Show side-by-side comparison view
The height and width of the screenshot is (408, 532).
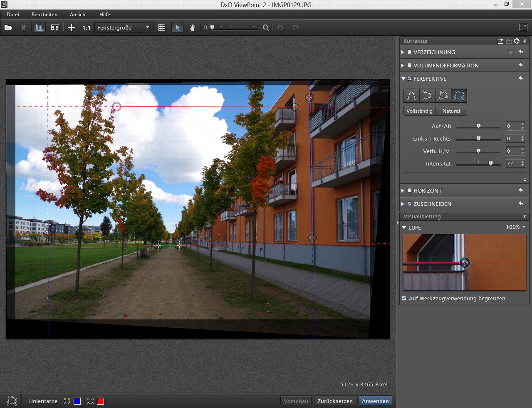point(55,27)
